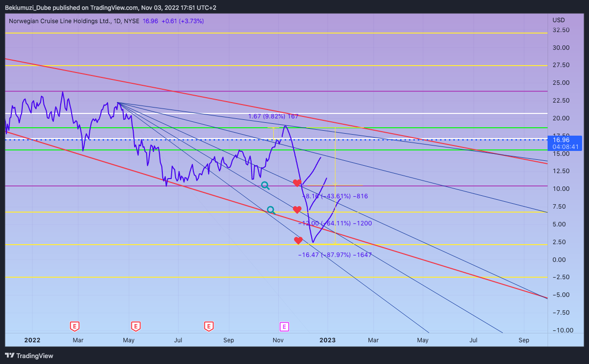Image resolution: width=589 pixels, height=364 pixels.
Task: Click the −12.00 (−64.11%) −1200 measurement label
Action: click(x=335, y=223)
